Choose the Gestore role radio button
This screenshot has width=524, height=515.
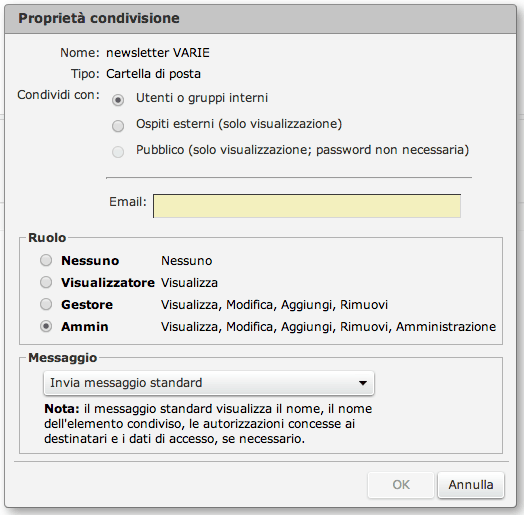tap(46, 304)
